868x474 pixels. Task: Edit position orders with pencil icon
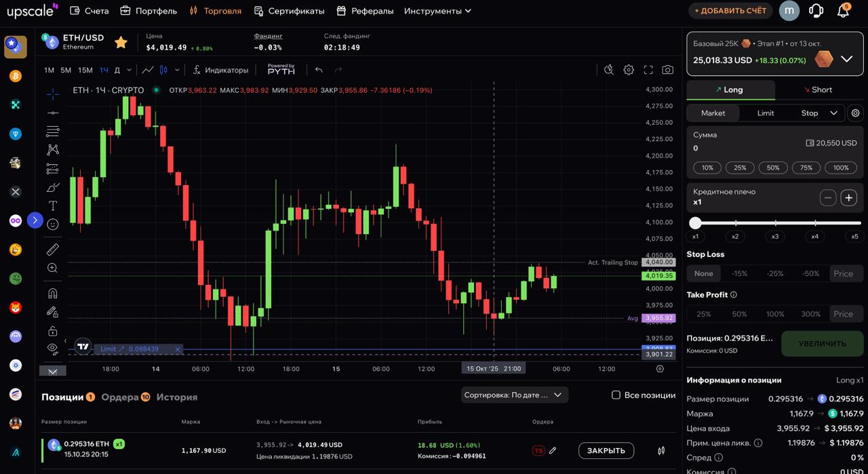553,450
